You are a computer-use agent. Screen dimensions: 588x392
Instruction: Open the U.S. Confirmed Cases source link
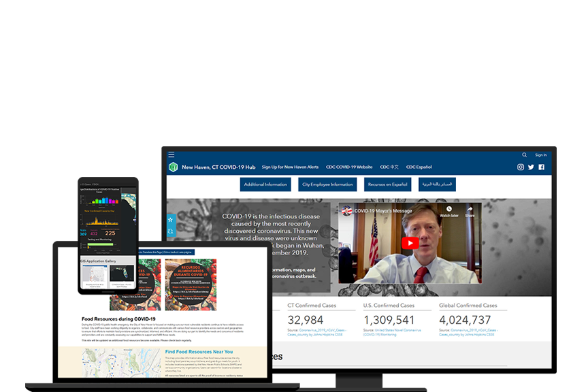393,332
